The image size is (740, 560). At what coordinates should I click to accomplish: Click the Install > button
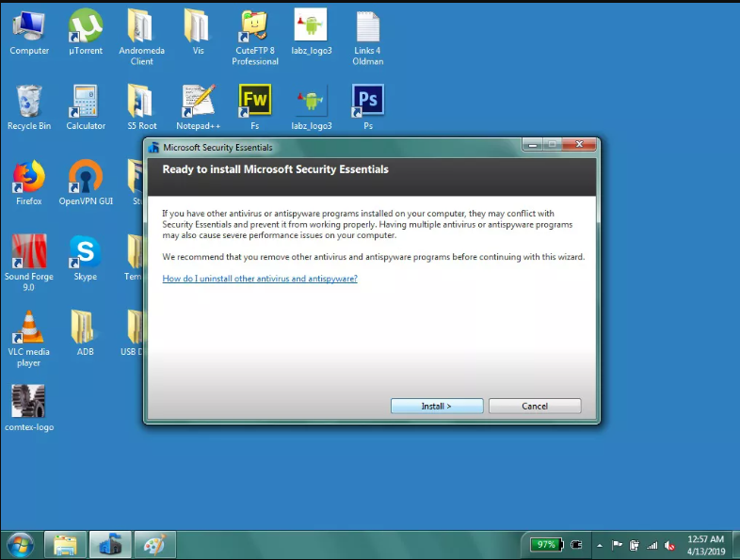click(x=437, y=406)
